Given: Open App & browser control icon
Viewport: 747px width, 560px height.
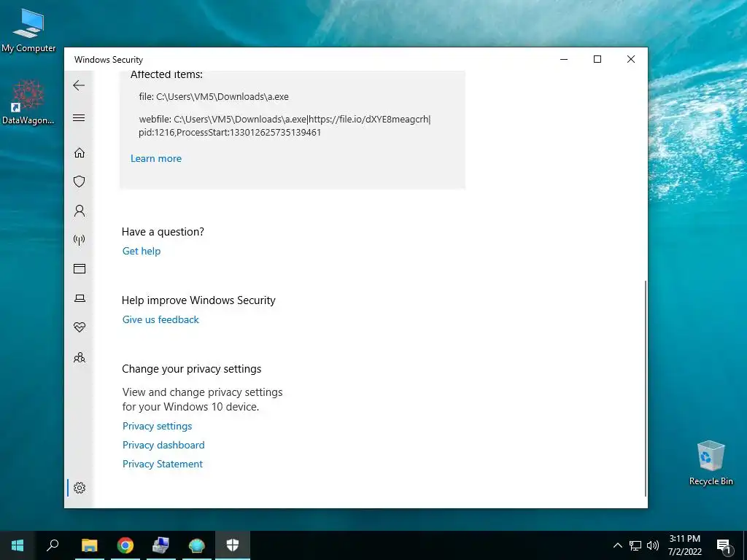Looking at the screenshot, I should pyautogui.click(x=80, y=268).
